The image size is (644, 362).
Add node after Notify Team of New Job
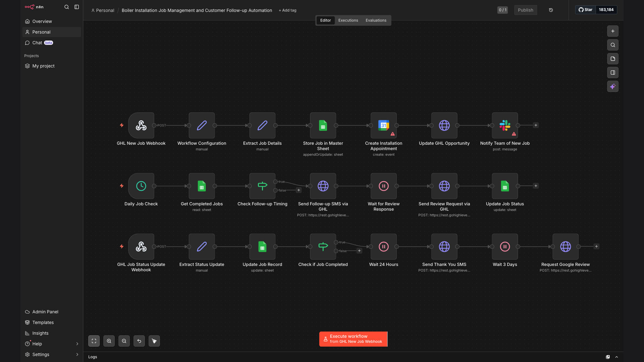(x=536, y=125)
